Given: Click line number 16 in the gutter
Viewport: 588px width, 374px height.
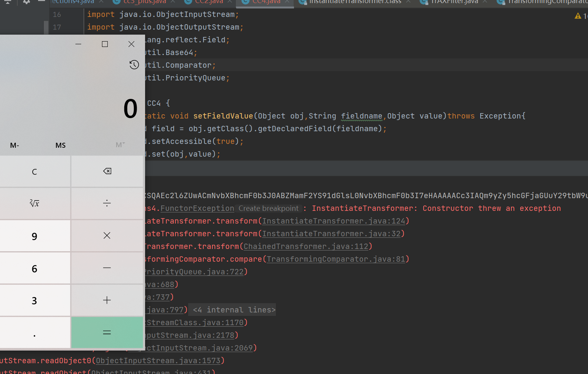Looking at the screenshot, I should tap(57, 15).
